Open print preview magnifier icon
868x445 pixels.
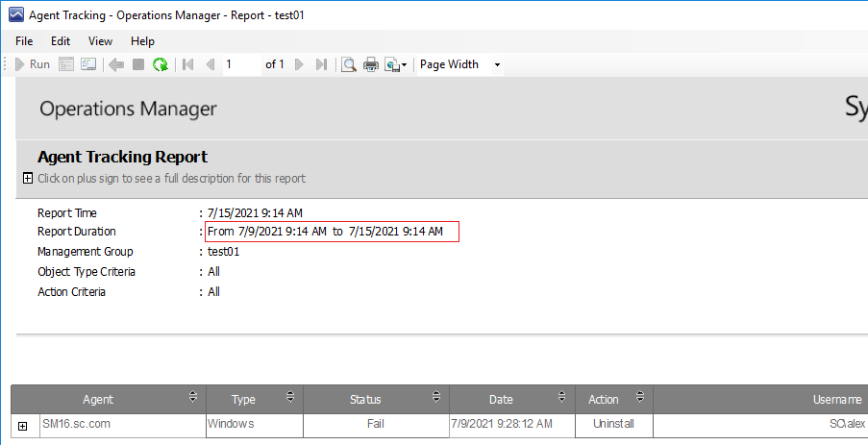pyautogui.click(x=349, y=64)
